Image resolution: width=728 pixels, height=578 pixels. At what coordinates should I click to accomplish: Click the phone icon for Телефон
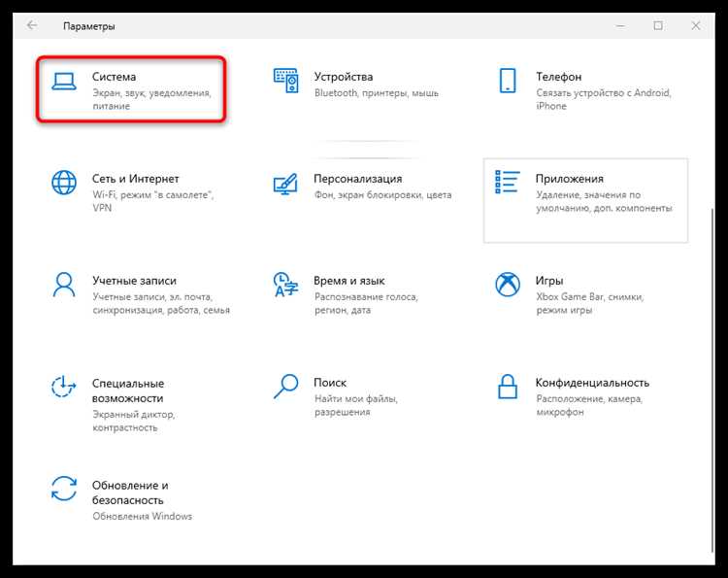[508, 81]
